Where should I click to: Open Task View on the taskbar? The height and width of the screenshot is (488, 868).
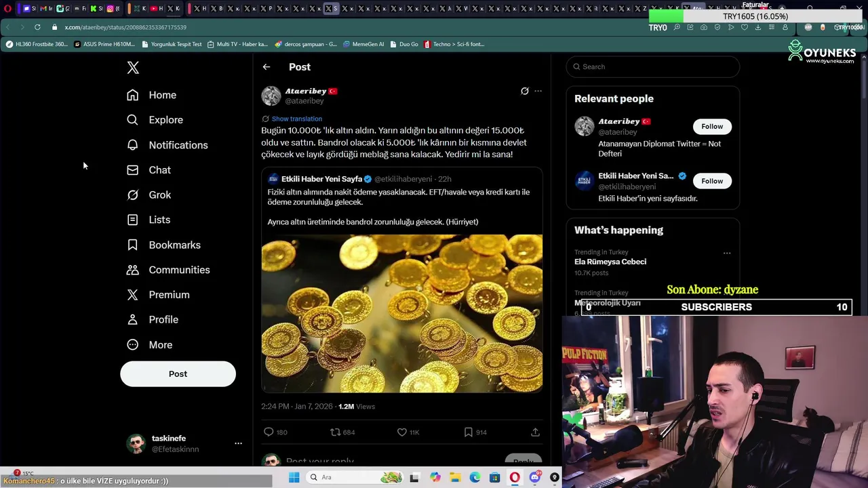point(414,477)
